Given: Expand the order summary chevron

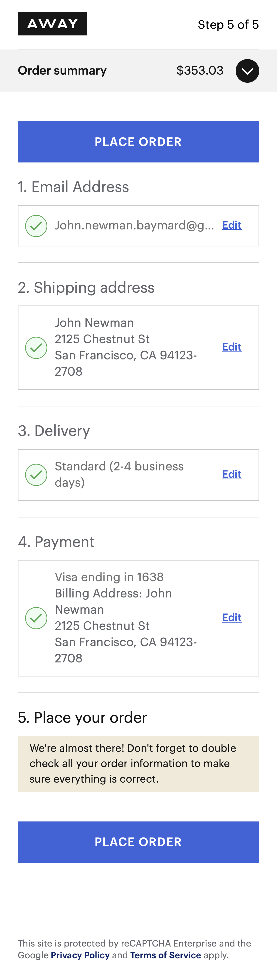Looking at the screenshot, I should click(247, 71).
